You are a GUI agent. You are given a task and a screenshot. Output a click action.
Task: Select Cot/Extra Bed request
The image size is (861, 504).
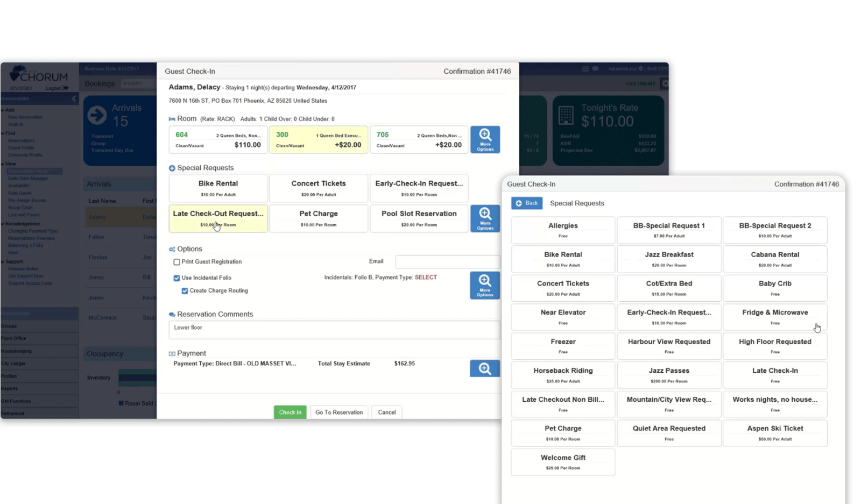tap(669, 288)
